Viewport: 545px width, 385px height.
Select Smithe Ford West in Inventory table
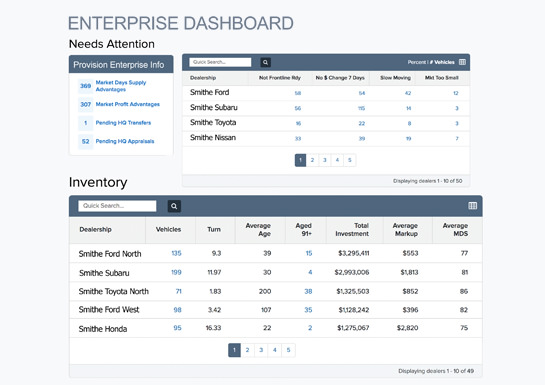point(109,310)
